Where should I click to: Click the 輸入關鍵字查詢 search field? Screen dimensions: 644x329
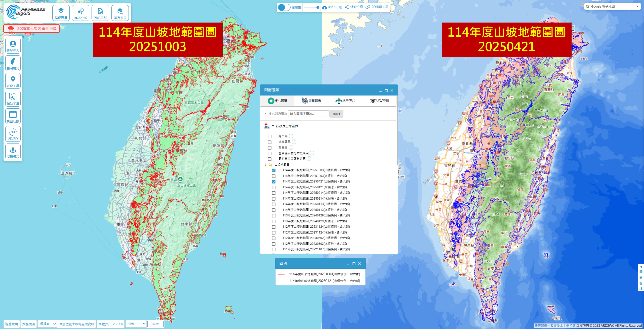[309, 114]
